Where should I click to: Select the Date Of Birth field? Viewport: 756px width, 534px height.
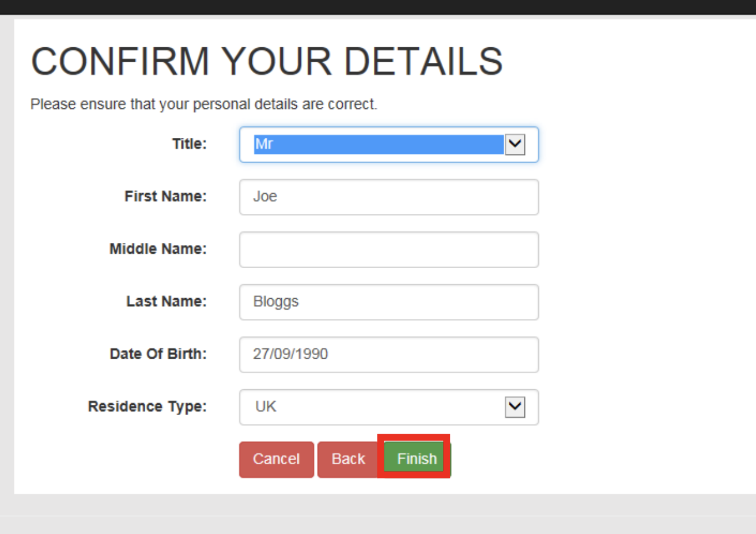(x=389, y=354)
